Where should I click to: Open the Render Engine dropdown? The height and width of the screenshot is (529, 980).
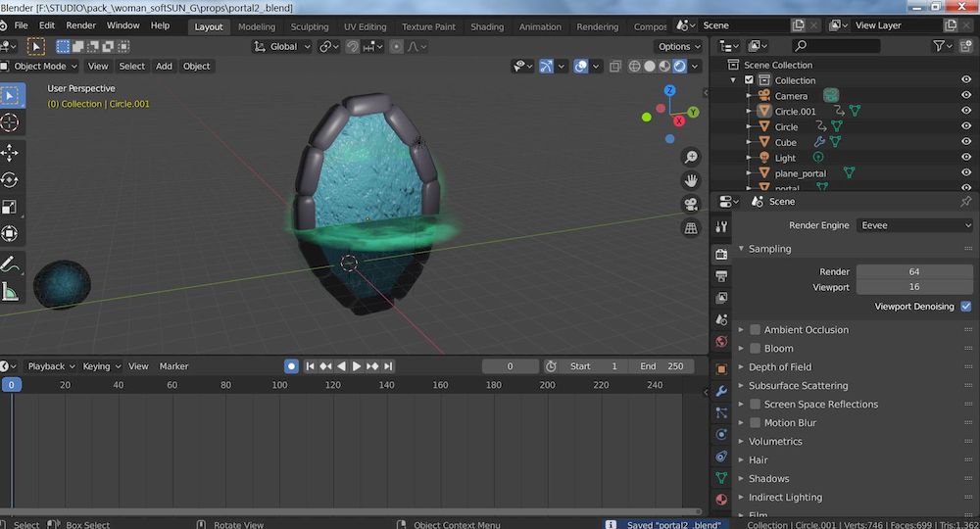point(914,225)
